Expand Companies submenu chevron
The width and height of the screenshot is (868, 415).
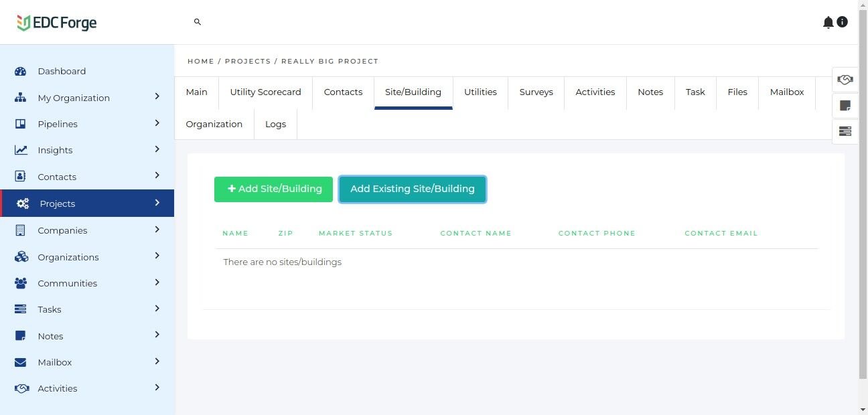157,229
